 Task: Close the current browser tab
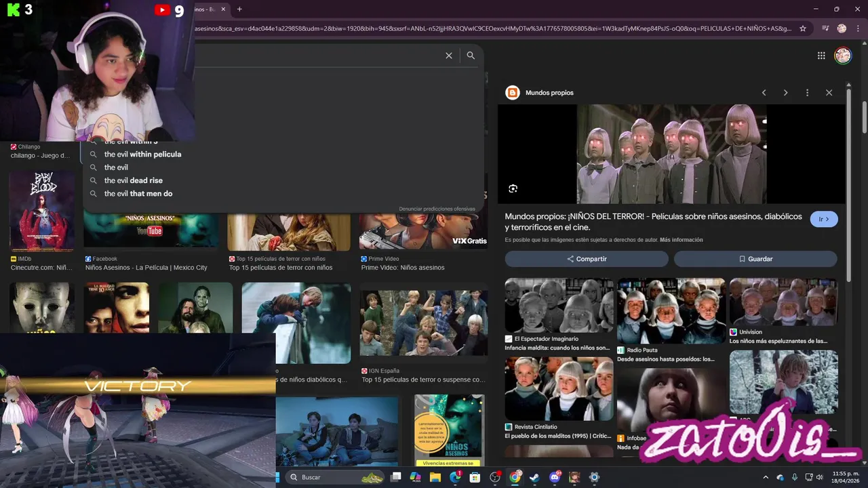(x=223, y=9)
